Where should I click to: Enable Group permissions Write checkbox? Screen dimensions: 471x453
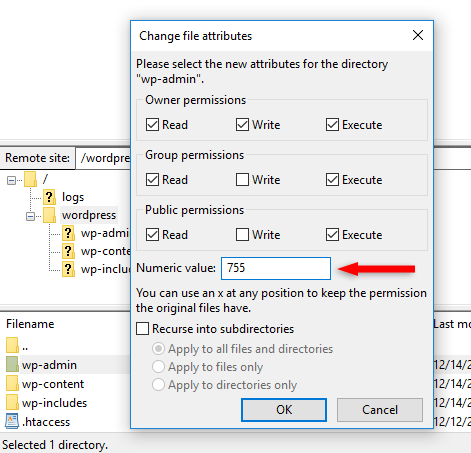[242, 180]
